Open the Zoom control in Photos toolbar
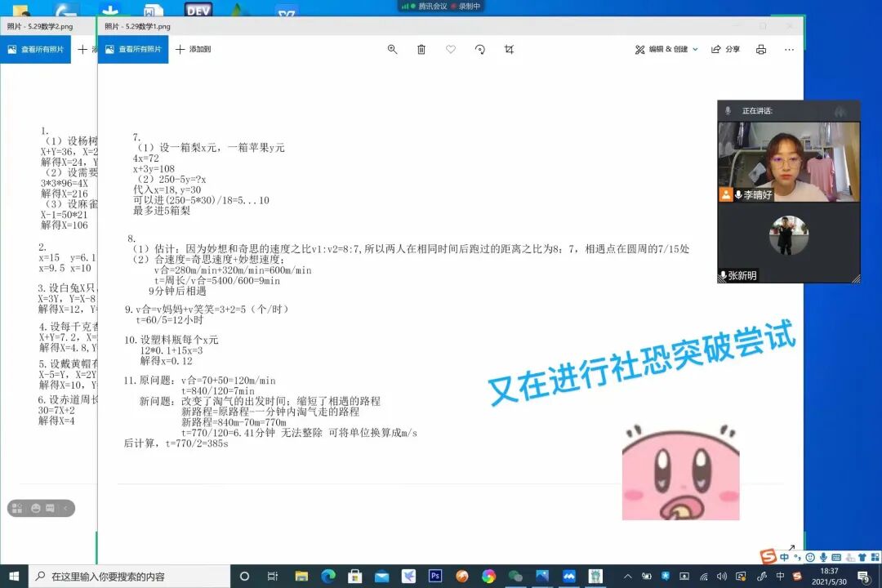Image resolution: width=882 pixels, height=588 pixels. [x=393, y=49]
